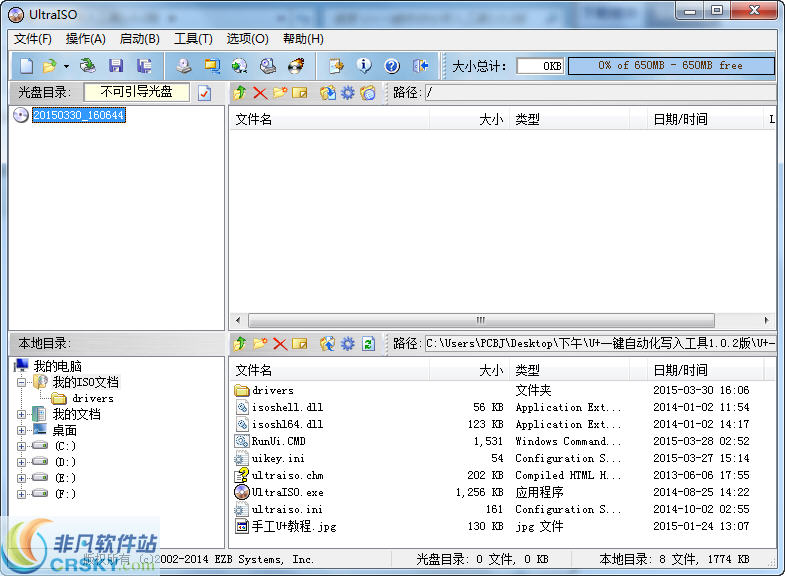Screen dimensions: 785x576
Task: Click the New file toolbar icon
Action: point(27,66)
